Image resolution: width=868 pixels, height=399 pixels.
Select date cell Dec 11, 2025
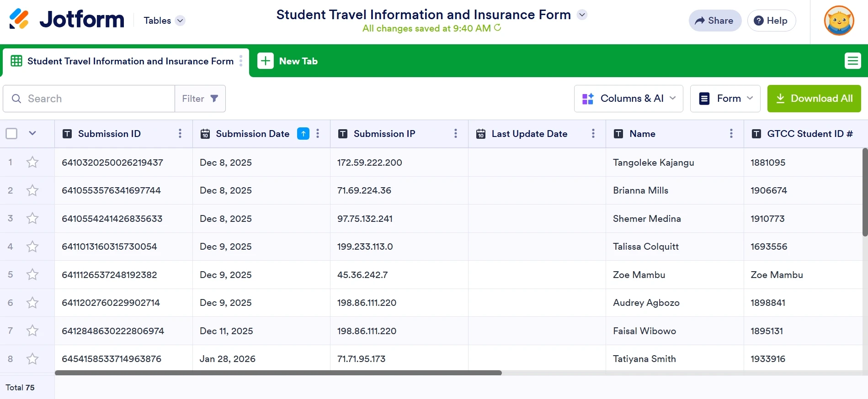261,331
